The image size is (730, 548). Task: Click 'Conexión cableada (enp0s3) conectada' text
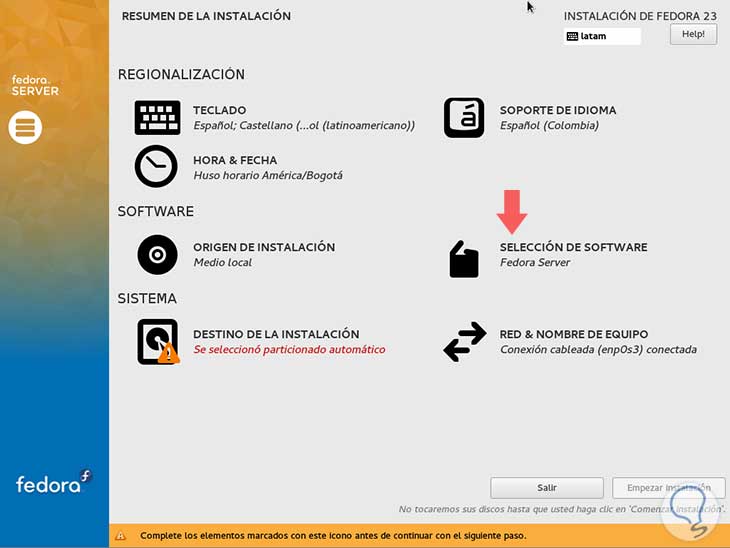[x=598, y=350]
